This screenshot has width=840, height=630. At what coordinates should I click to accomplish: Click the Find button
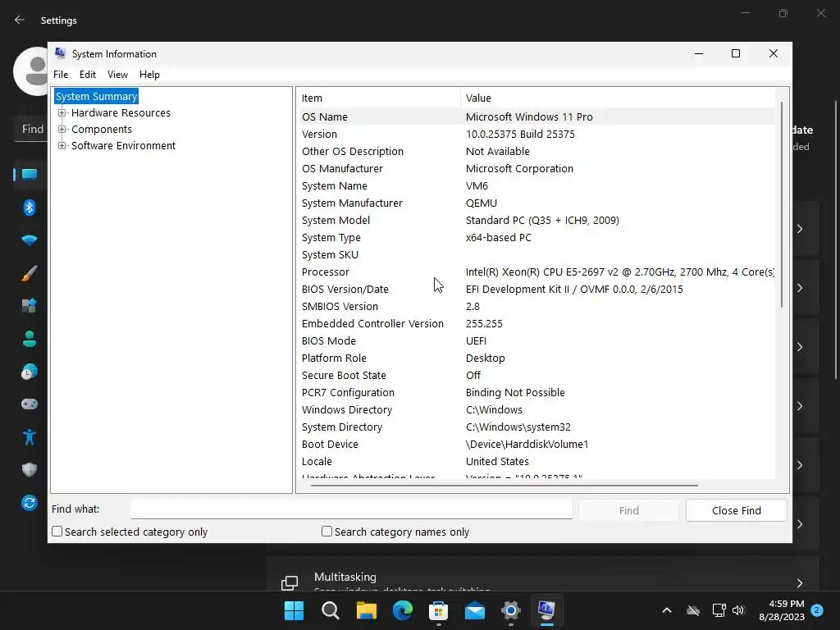tap(628, 510)
